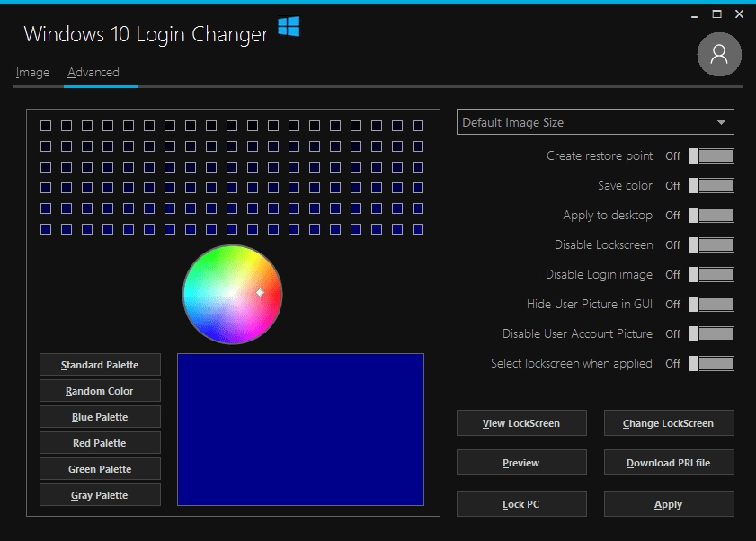The width and height of the screenshot is (756, 541).
Task: Click the Standard Palette button
Action: 100,365
